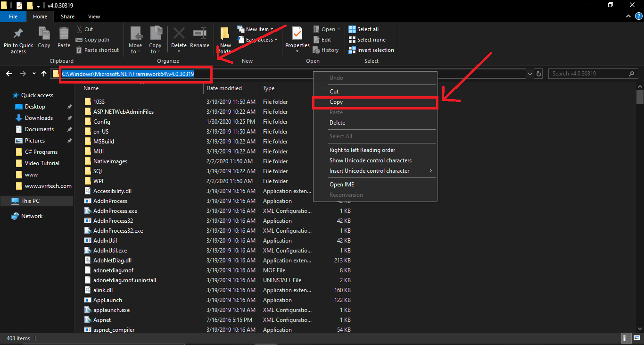The image size is (644, 345).
Task: Click the Delete X icon in ribbon
Action: coord(179,33)
